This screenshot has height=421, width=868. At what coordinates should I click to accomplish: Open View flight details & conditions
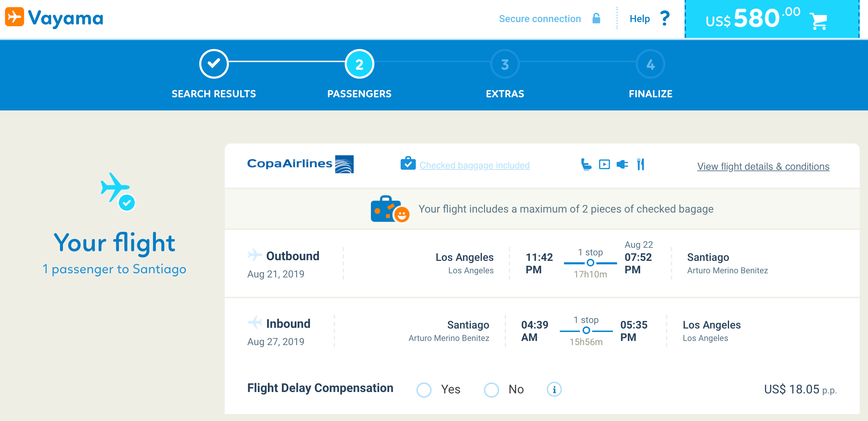(x=763, y=166)
